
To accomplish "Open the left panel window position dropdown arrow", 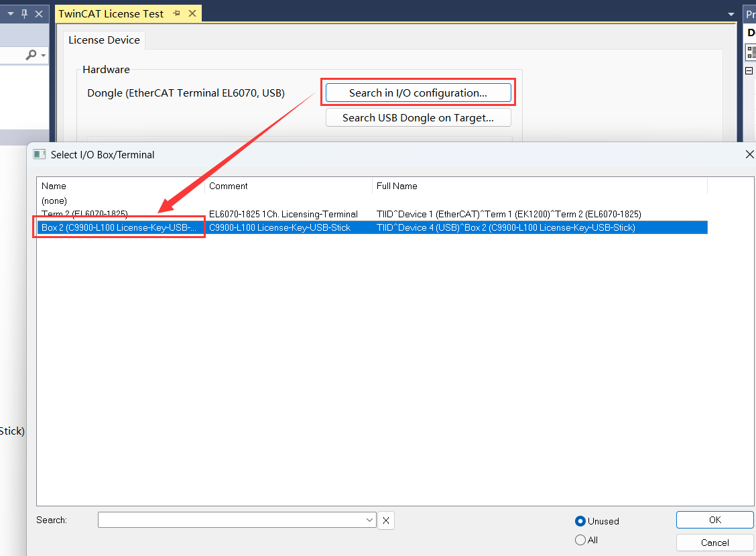I will coord(11,14).
